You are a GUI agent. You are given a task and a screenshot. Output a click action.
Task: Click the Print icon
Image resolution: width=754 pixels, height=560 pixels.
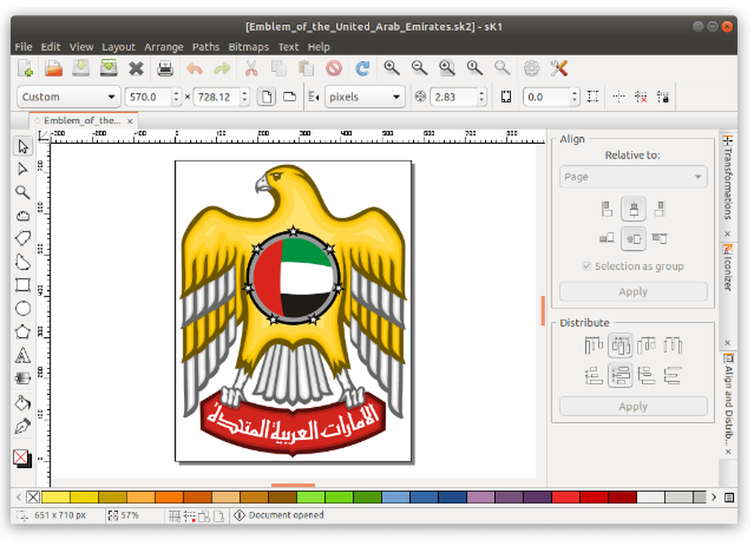click(165, 69)
